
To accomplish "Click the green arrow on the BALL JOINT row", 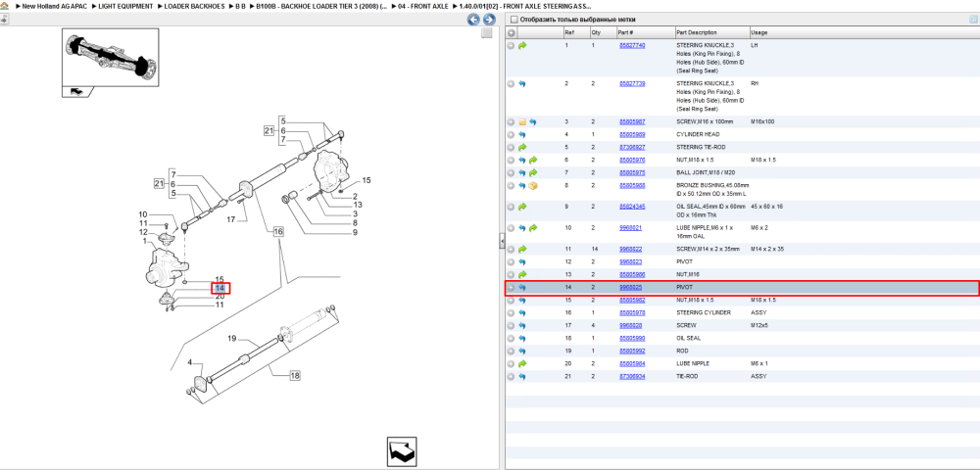I will (533, 172).
